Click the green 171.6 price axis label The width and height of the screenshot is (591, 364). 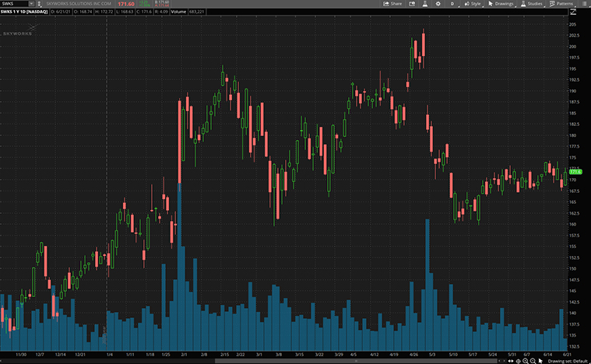[575, 171]
